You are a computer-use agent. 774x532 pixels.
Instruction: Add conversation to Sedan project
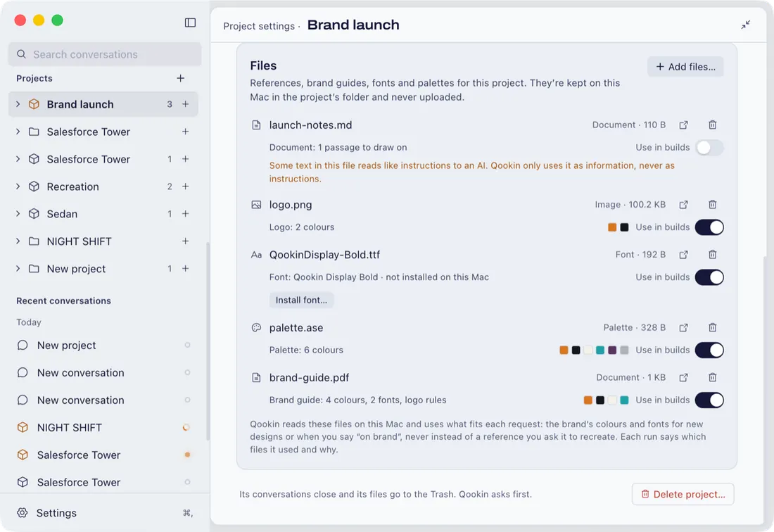[185, 214]
